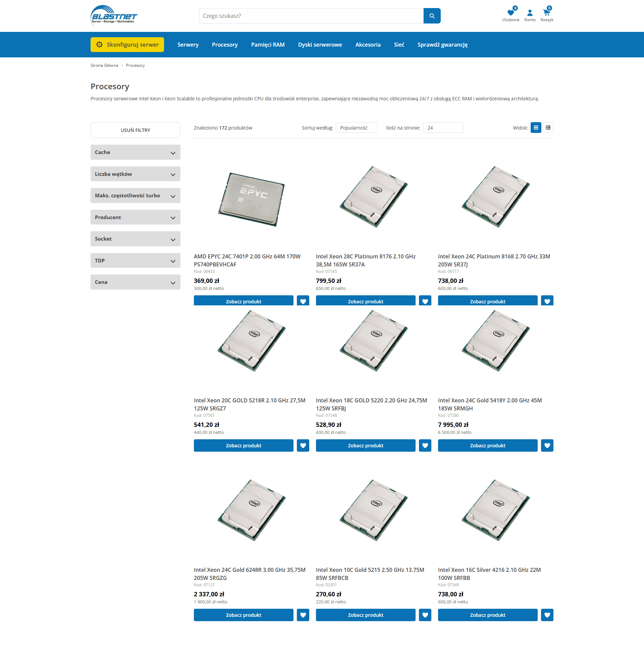
Task: Open the Procesory menu
Action: coord(225,45)
